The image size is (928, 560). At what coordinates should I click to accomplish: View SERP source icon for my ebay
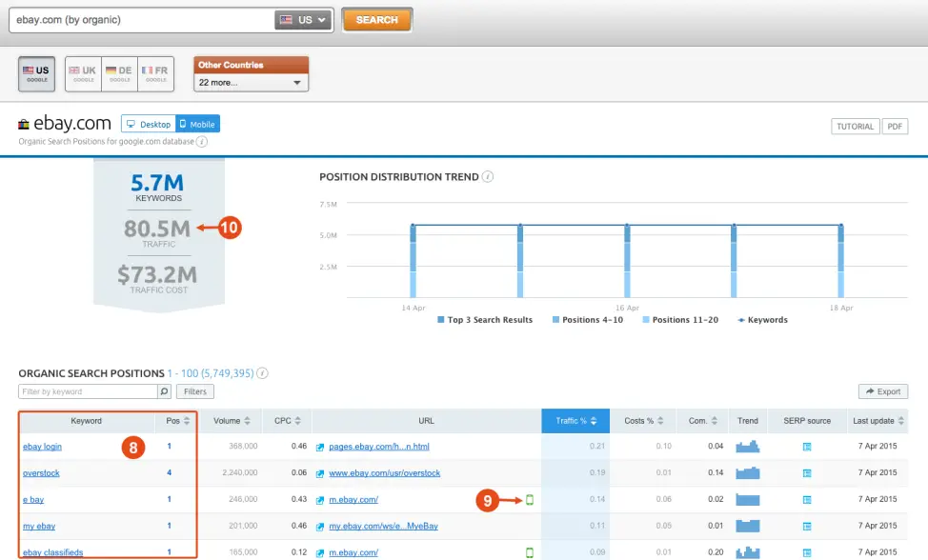(807, 527)
